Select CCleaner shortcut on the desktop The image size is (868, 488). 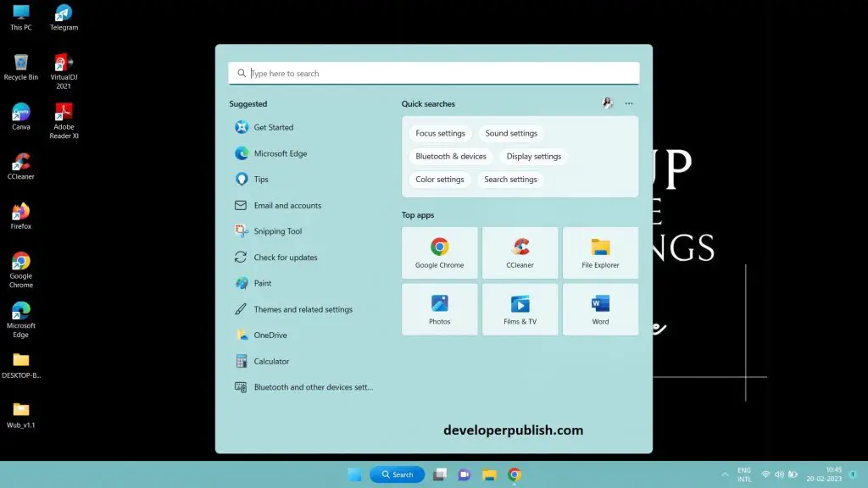tap(21, 167)
